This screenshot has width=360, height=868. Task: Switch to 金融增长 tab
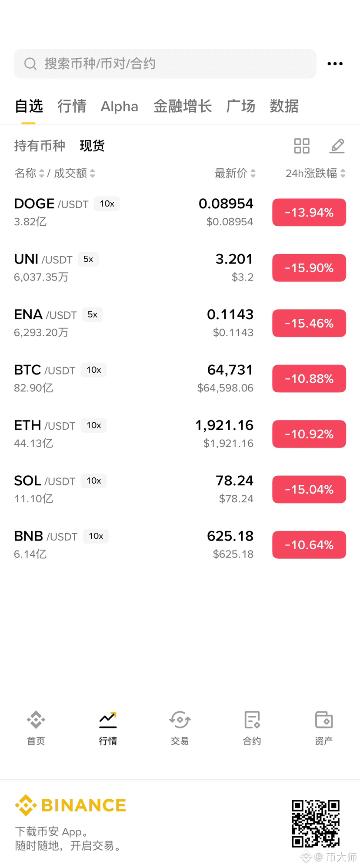(183, 107)
